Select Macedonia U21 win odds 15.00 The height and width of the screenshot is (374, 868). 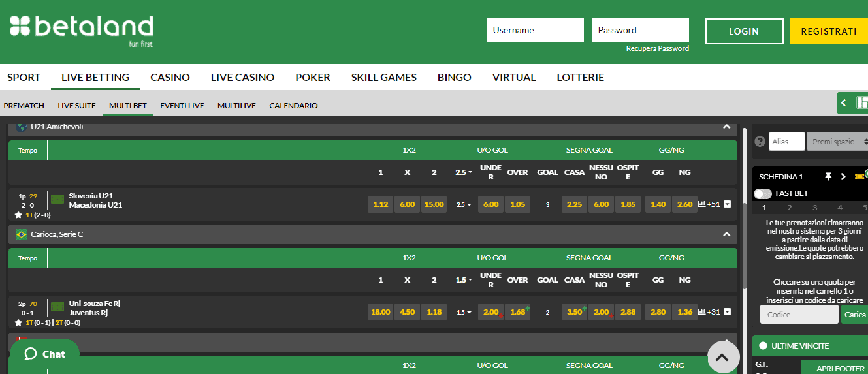coord(434,204)
